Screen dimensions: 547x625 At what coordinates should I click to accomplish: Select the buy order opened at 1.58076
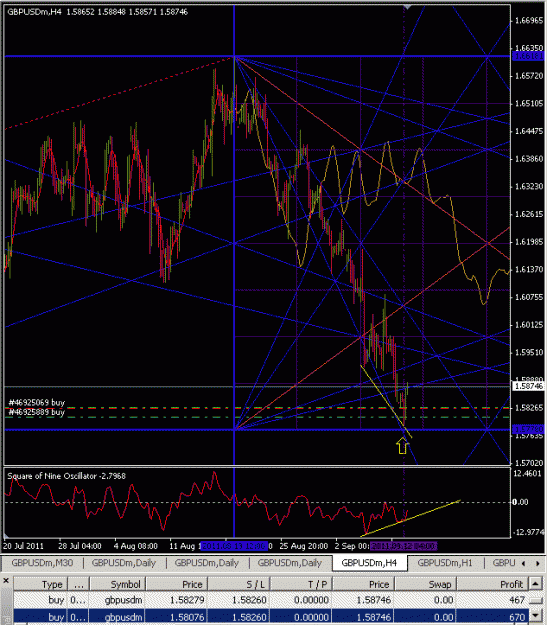(x=271, y=617)
